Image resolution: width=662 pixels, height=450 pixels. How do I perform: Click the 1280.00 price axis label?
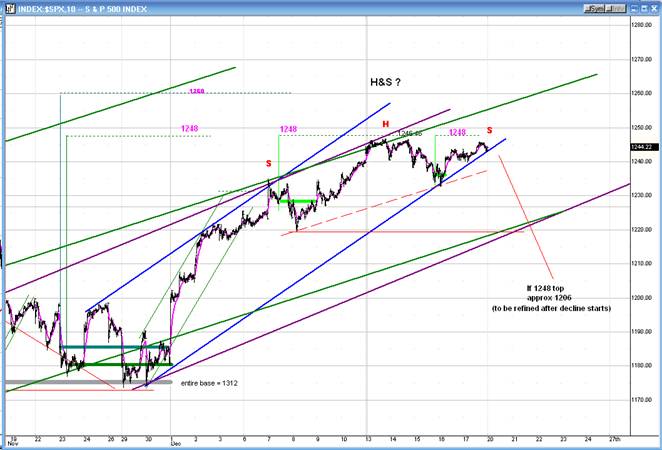[x=642, y=25]
